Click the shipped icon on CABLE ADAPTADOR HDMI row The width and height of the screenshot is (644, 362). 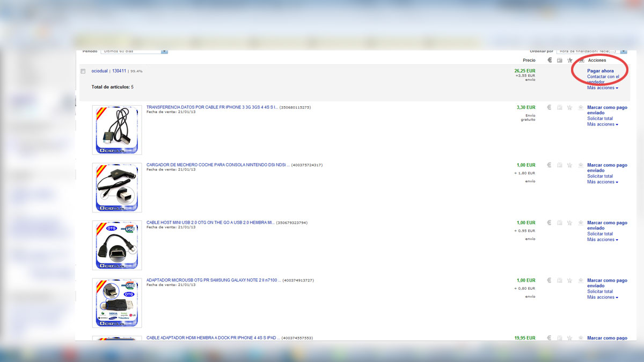coord(560,338)
